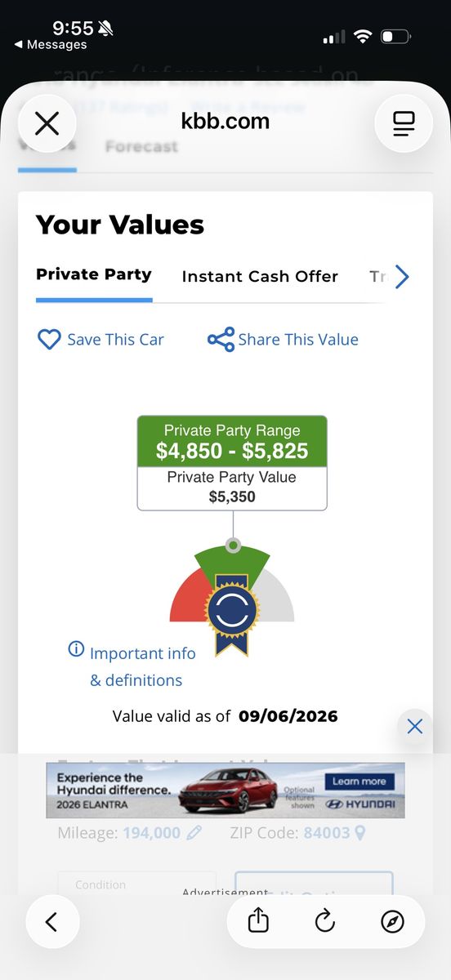Return to Messages app from status bar
The width and height of the screenshot is (451, 980).
[51, 45]
